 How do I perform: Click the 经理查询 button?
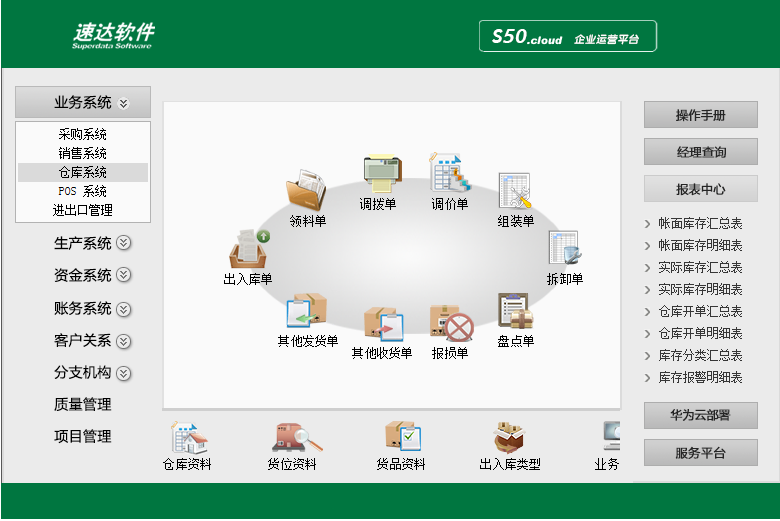(x=700, y=152)
